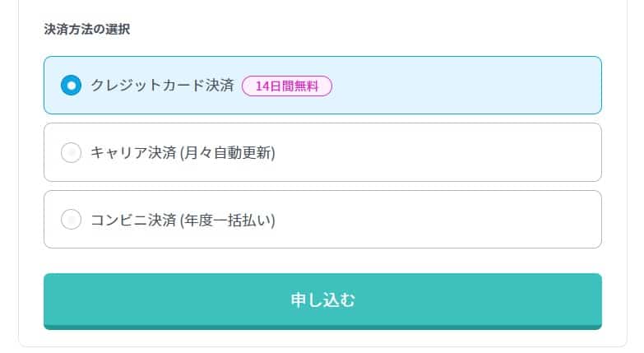The image size is (644, 353).
Task: Tap the (年度一括払い) text
Action: click(227, 220)
